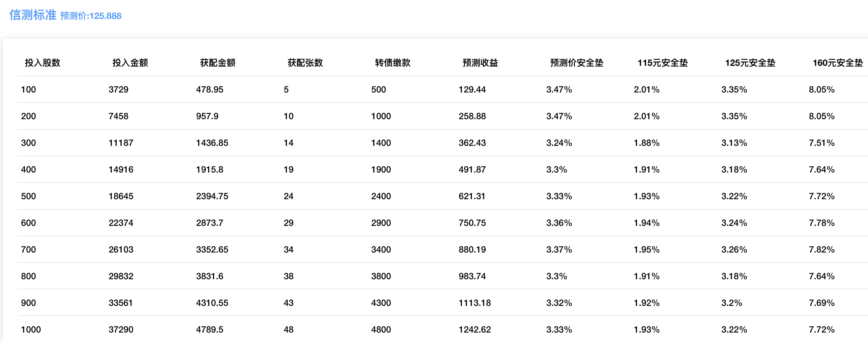Click the 43 value in 获配张数 column
Screen dimensions: 868x341
[x=288, y=303]
